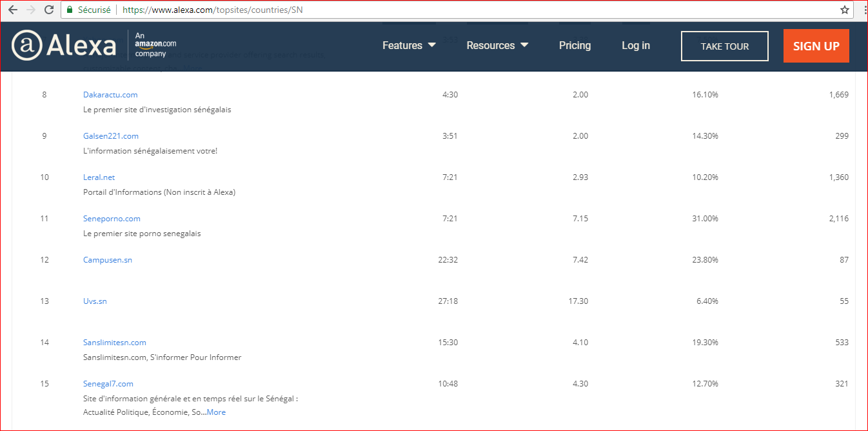Click Uvs.sn's time value 27:18

coord(448,301)
